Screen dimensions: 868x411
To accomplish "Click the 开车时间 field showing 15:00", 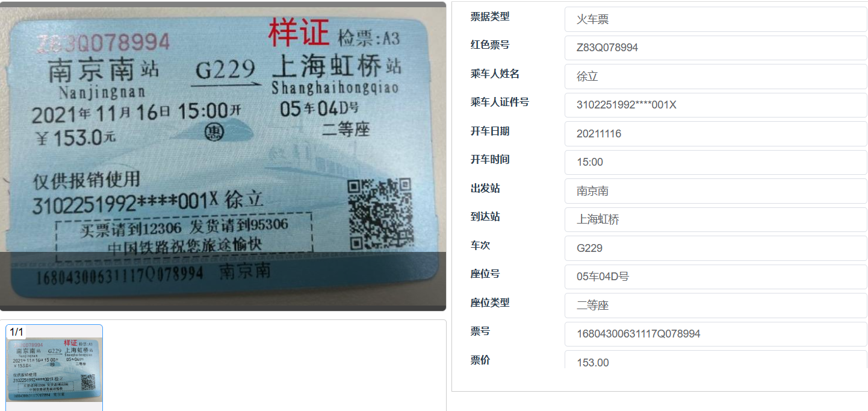I will coord(716,162).
